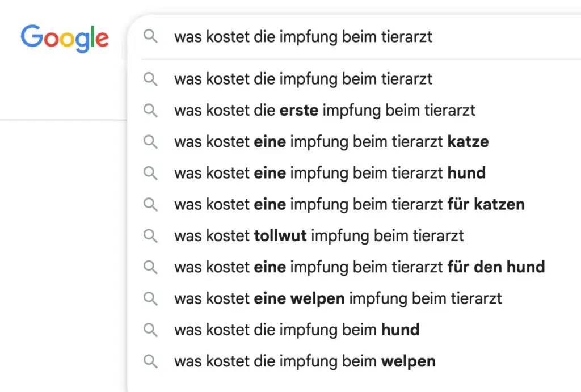Click the search icon beside 'was kostet tollwut impfung beim tierarzt'
Screen dimensions: 581x392
(x=150, y=235)
